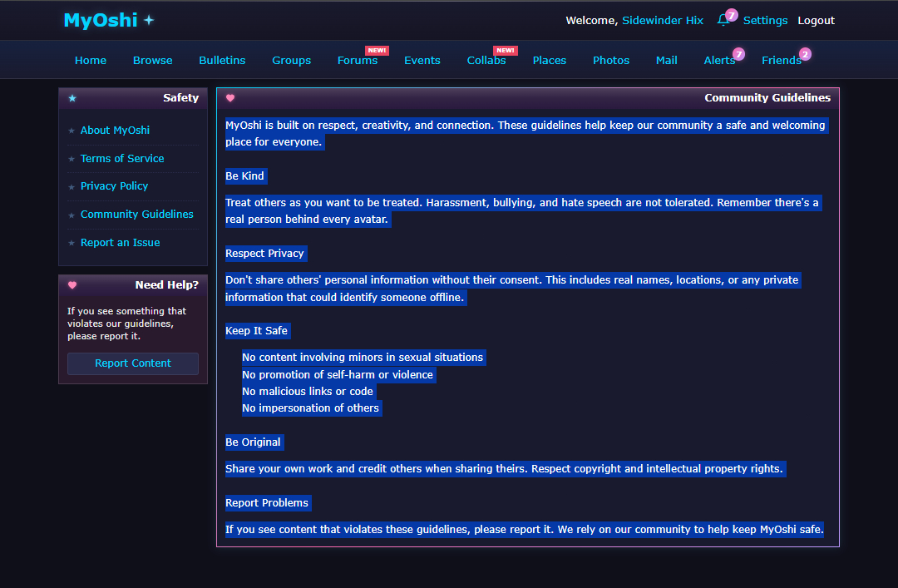Navigate to Photos
The image size is (898, 588).
click(611, 61)
